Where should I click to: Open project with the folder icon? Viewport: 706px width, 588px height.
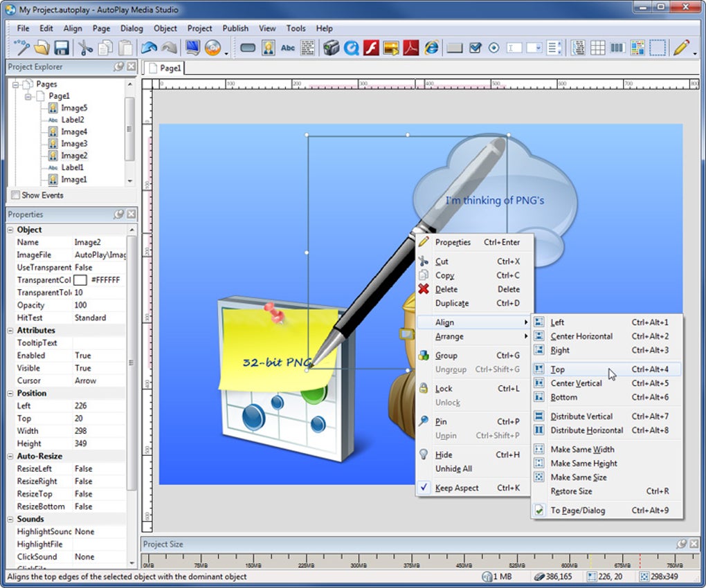[42, 48]
